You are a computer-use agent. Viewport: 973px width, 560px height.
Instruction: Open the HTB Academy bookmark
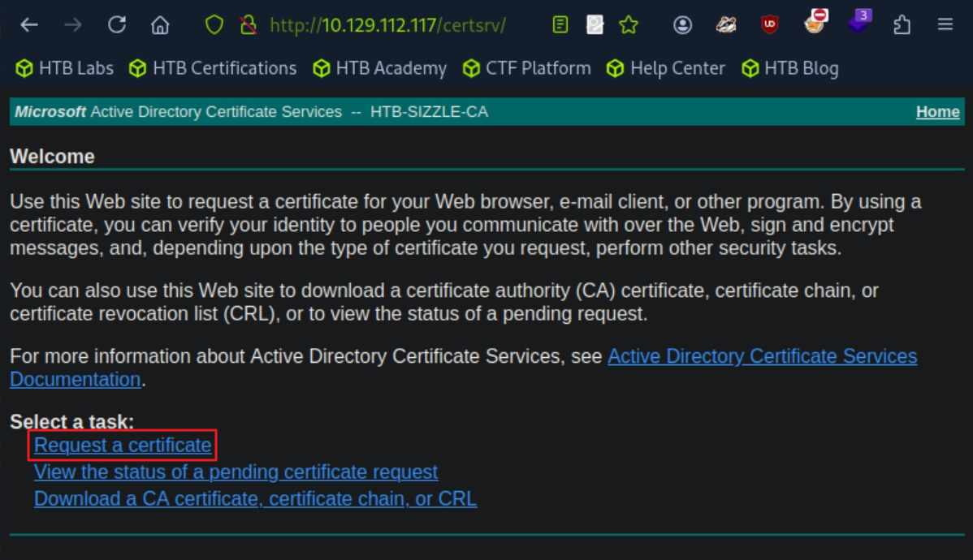pos(380,68)
